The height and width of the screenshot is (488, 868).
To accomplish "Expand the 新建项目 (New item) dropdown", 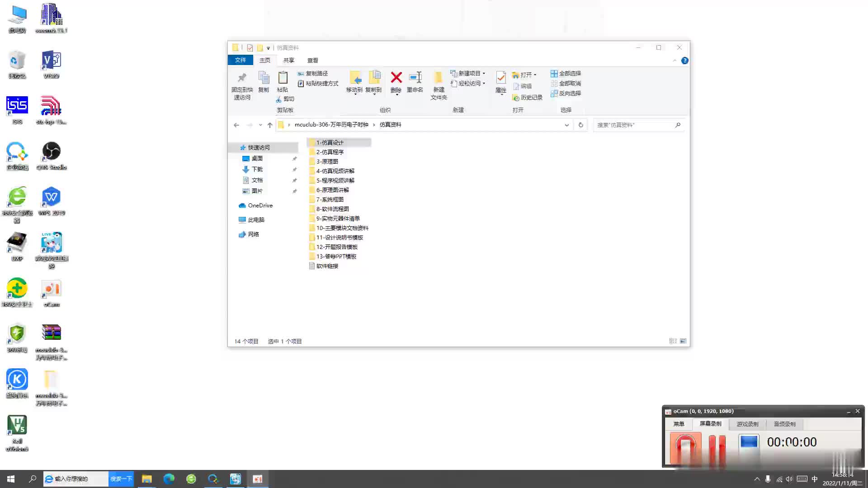I will 484,73.
